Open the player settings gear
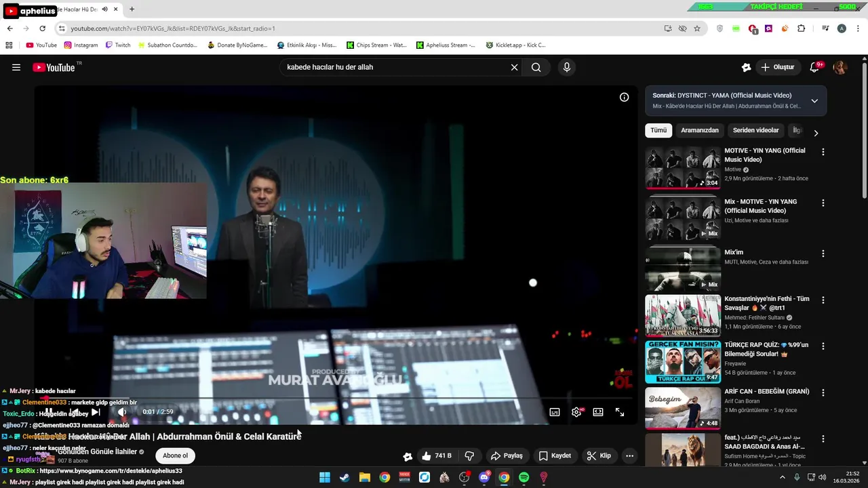868x488 pixels. [576, 411]
